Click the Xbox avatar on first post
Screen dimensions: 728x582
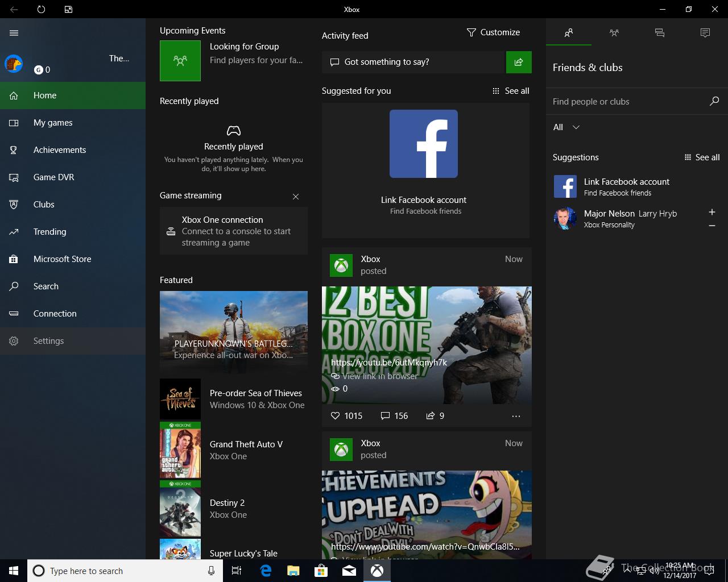341,265
